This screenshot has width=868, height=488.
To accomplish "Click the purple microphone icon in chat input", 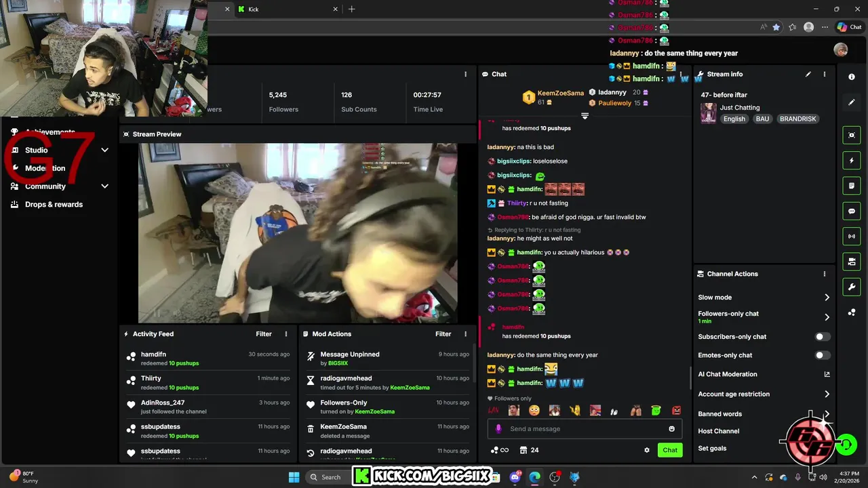I will [x=498, y=429].
